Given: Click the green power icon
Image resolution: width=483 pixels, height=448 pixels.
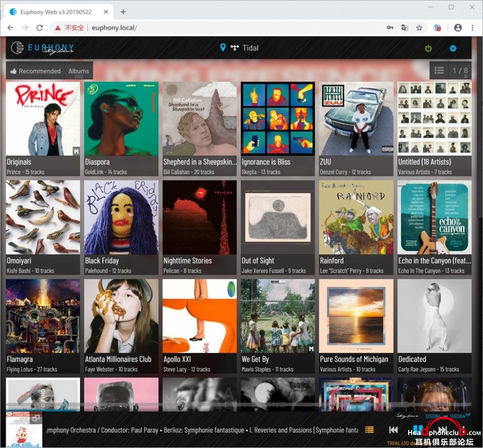Looking at the screenshot, I should point(428,48).
